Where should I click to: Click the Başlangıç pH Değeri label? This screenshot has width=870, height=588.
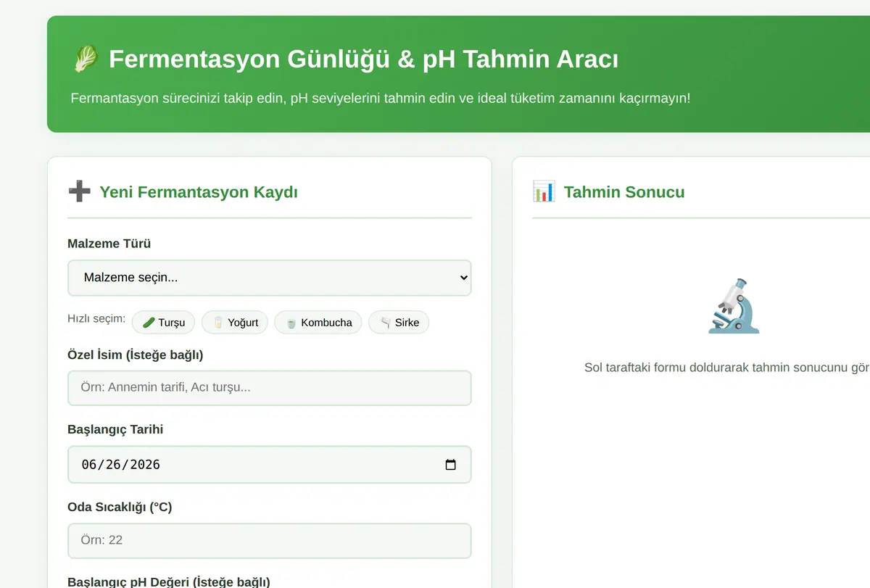169,581
